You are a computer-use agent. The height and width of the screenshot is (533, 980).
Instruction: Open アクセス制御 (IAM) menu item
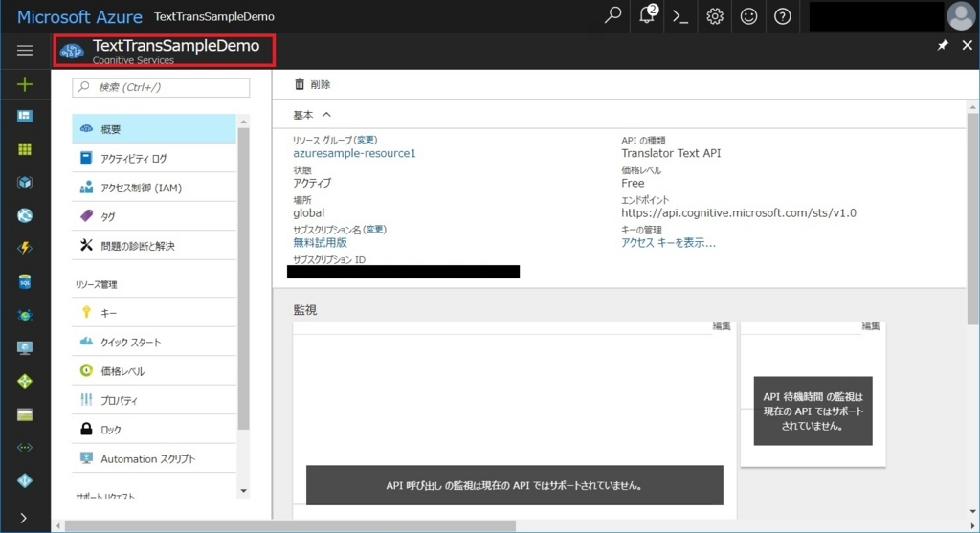point(154,188)
